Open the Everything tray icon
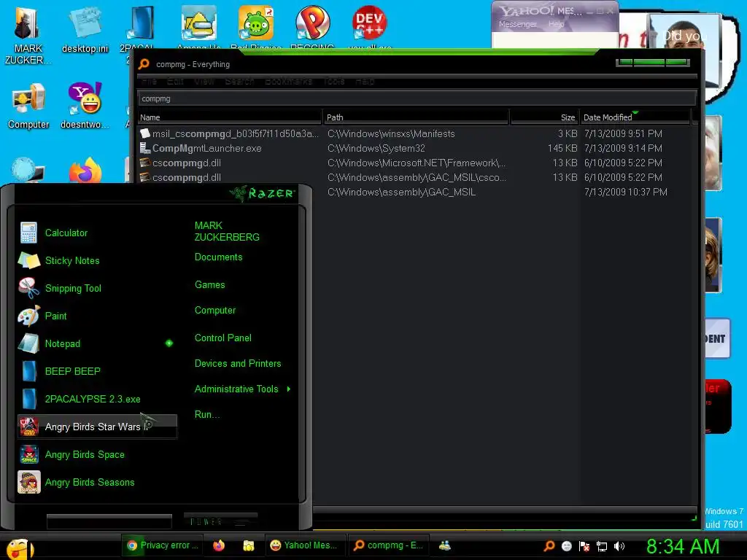The image size is (747, 560). [549, 546]
